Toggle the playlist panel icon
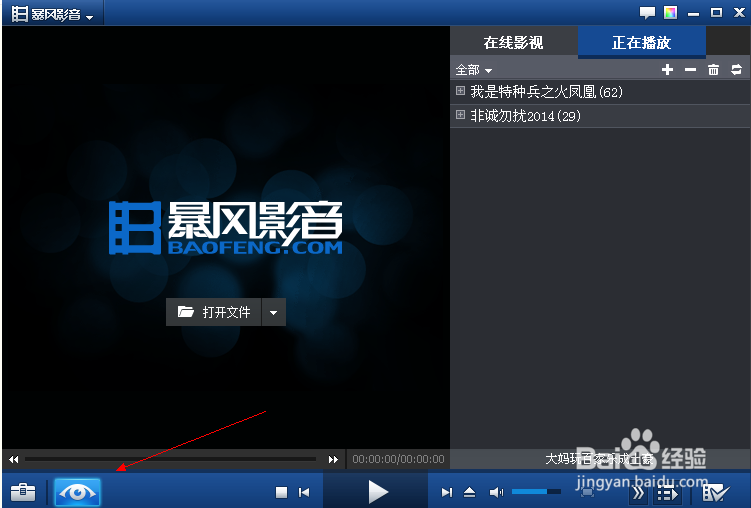The height and width of the screenshot is (508, 751). coord(667,493)
